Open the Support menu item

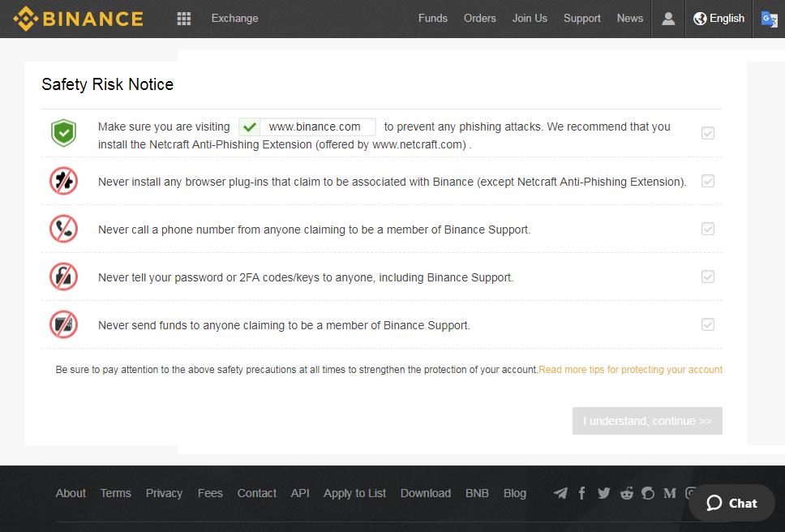[581, 19]
